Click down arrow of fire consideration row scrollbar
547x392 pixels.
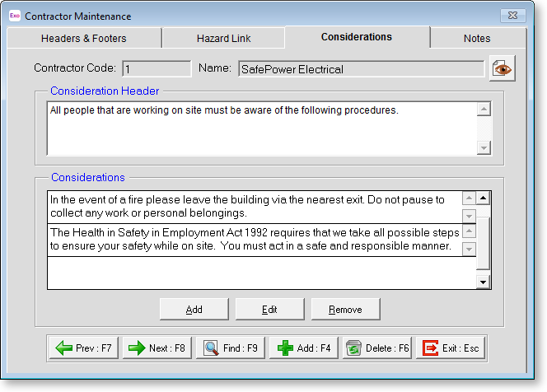[470, 217]
